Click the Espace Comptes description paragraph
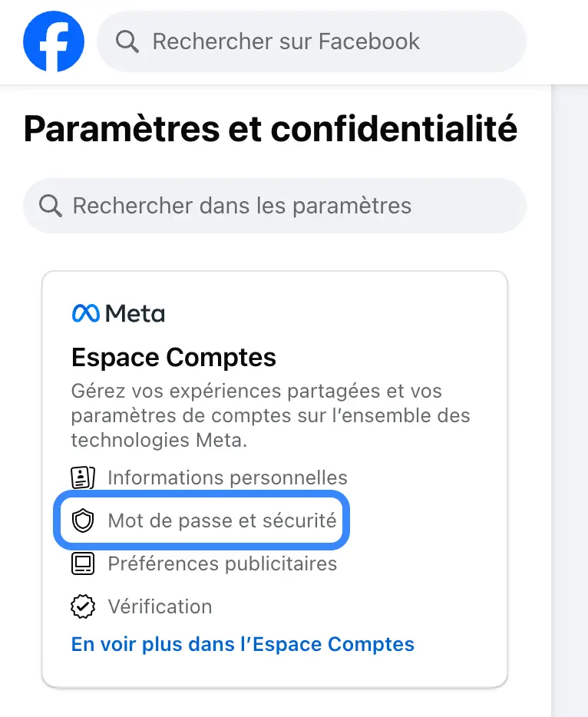The width and height of the screenshot is (588, 717). tap(270, 415)
